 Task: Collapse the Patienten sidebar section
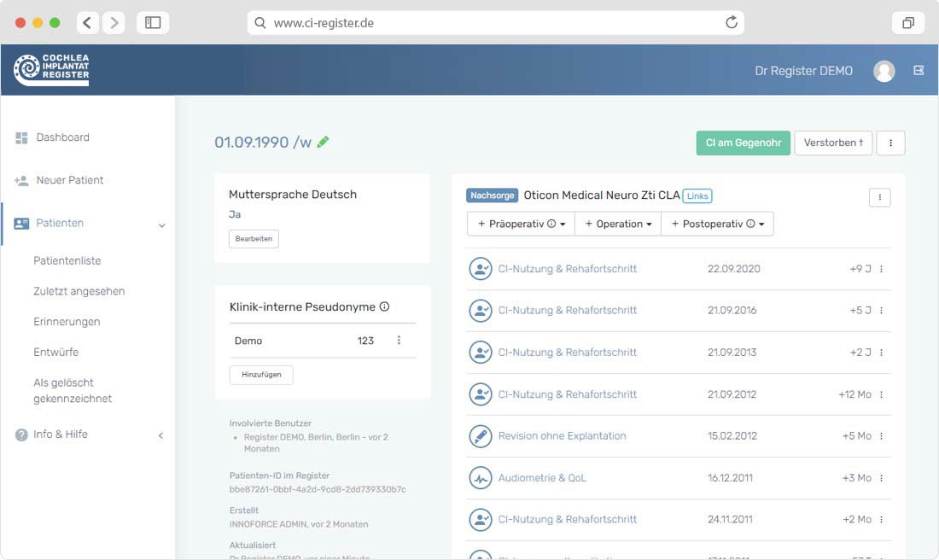pos(161,225)
